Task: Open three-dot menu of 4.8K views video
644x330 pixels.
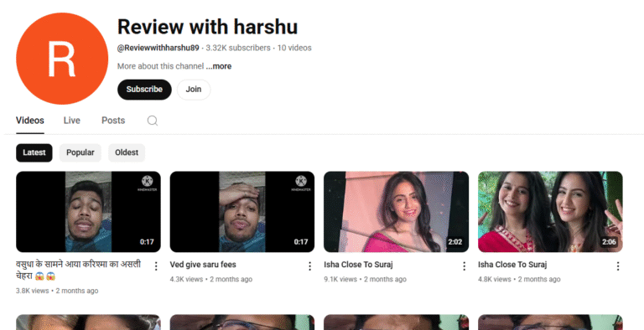Action: pyautogui.click(x=618, y=266)
